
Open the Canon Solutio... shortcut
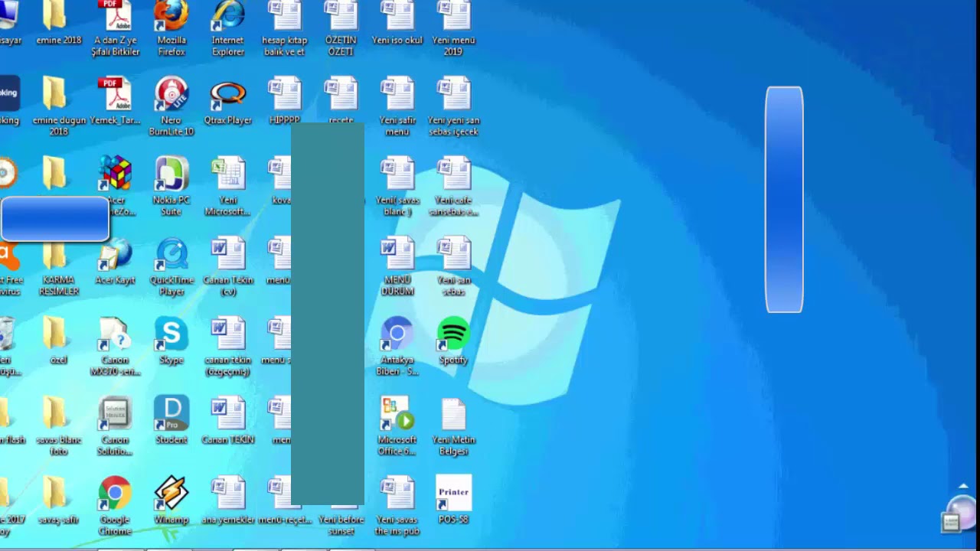[x=115, y=426]
